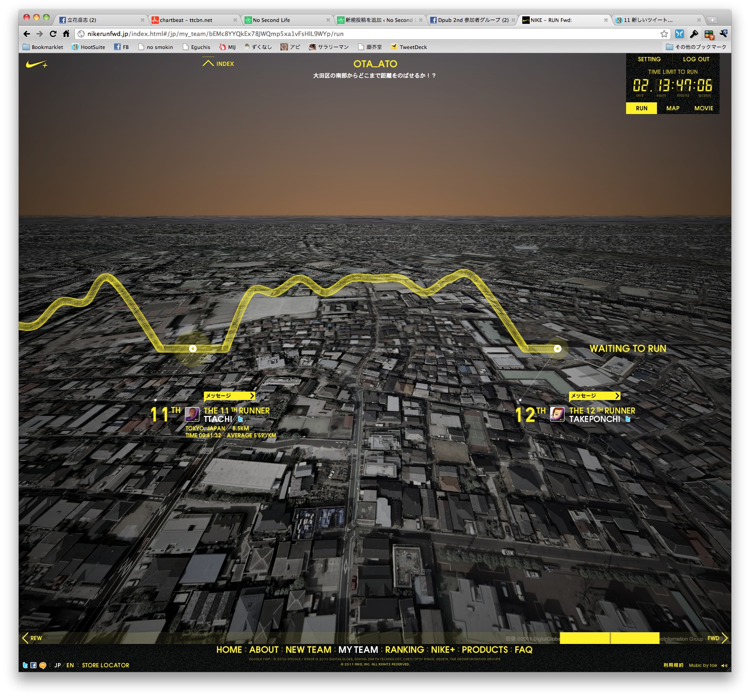
Task: Click the browser forward arrow
Action: point(40,34)
